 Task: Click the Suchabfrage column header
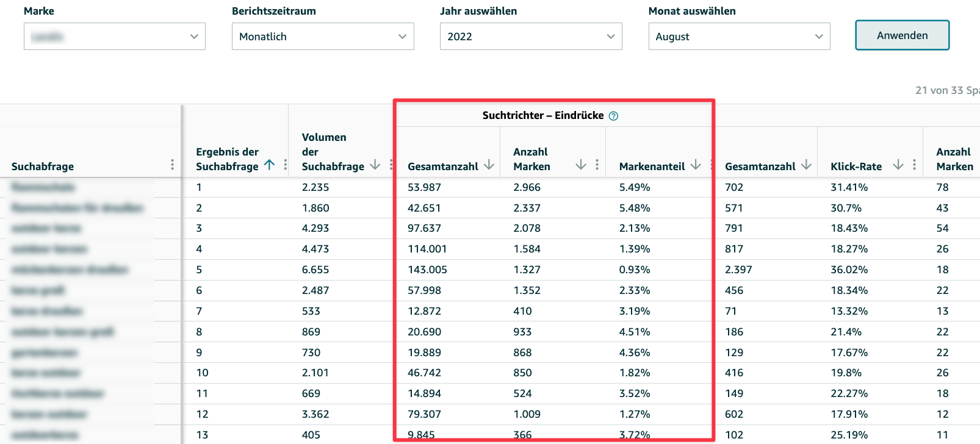43,167
